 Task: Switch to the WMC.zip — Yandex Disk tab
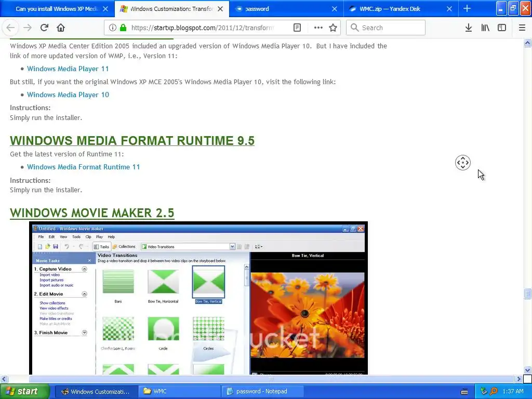[x=401, y=9]
